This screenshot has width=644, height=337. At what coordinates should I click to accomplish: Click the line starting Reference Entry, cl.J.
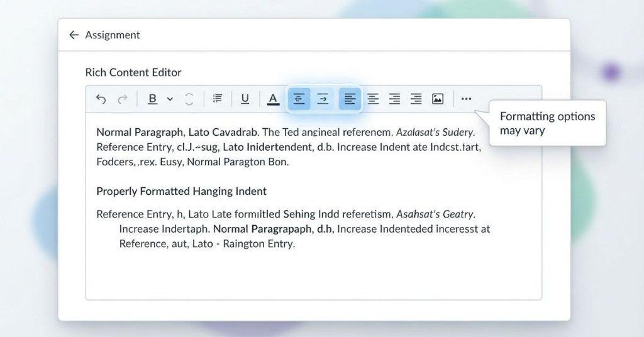coord(288,147)
